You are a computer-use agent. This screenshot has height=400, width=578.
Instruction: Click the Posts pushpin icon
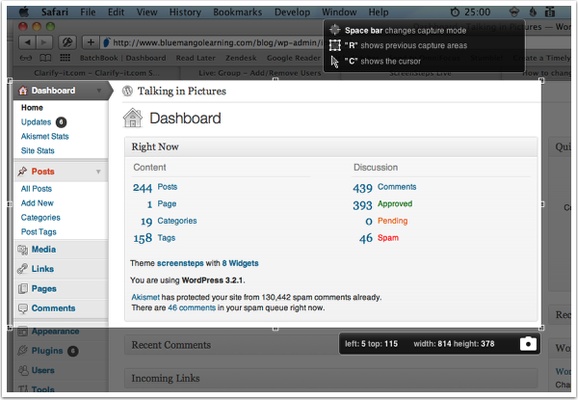click(22, 171)
